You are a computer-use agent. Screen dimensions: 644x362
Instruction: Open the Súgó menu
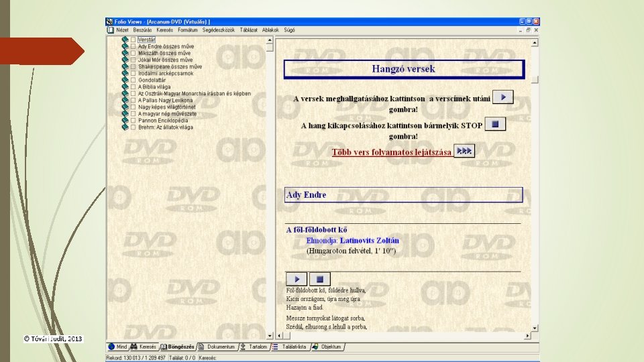[289, 30]
